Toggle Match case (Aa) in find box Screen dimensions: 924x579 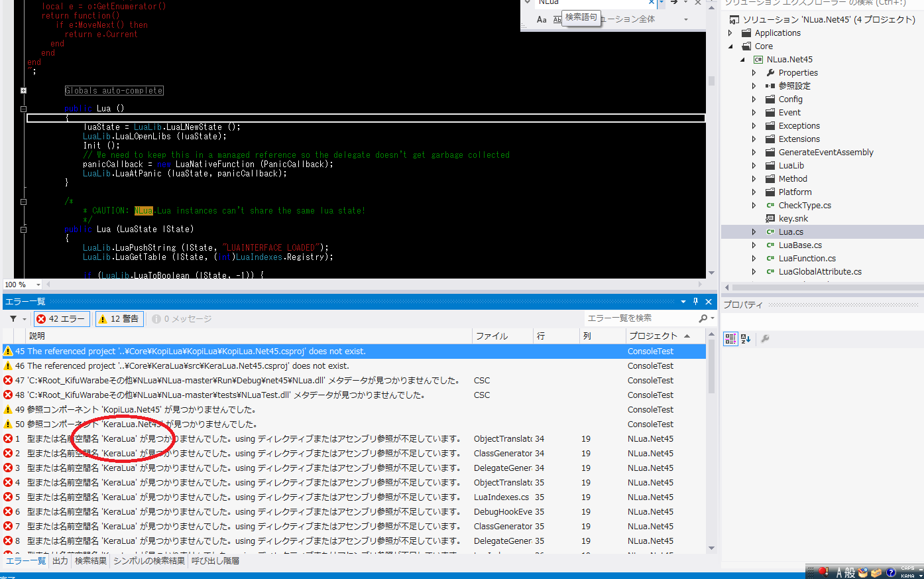(x=542, y=19)
